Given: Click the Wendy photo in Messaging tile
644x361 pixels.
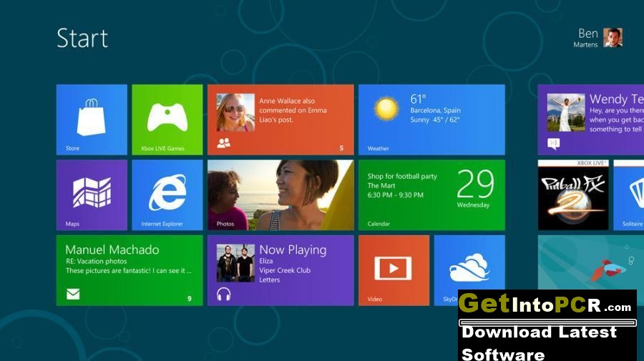Looking at the screenshot, I should pyautogui.click(x=566, y=112).
